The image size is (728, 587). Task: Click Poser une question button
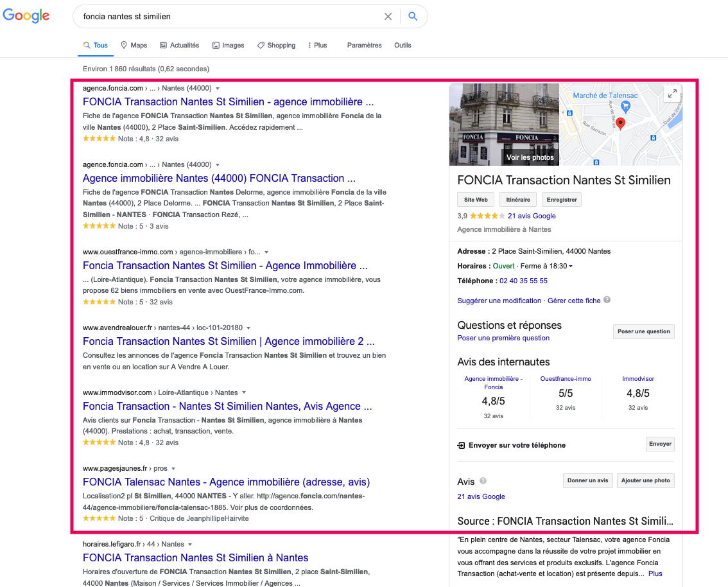643,331
